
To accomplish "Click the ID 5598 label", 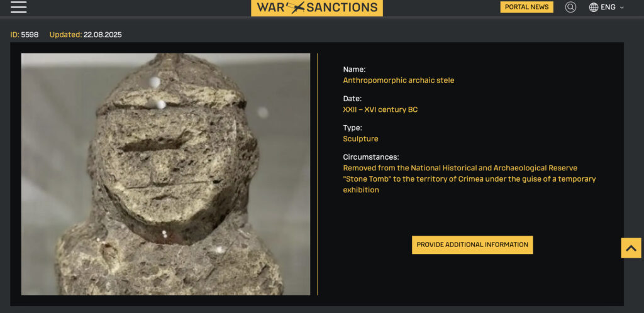I will [25, 35].
